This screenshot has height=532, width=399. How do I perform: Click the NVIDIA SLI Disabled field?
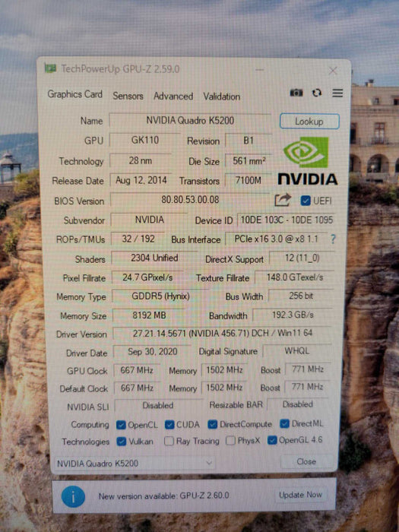coord(158,405)
